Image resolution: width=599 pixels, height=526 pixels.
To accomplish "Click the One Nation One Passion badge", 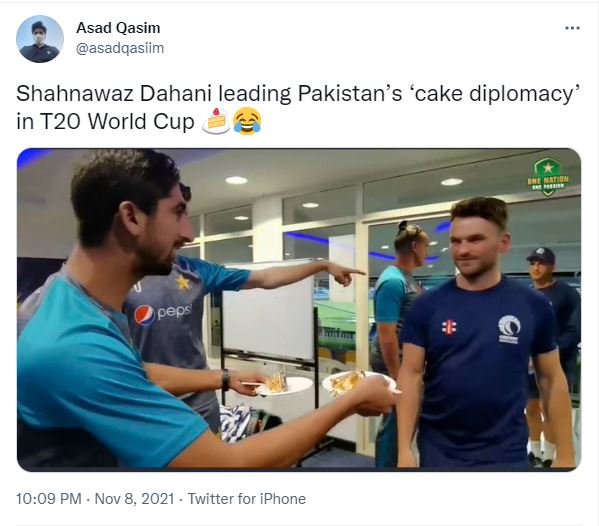I will point(548,177).
